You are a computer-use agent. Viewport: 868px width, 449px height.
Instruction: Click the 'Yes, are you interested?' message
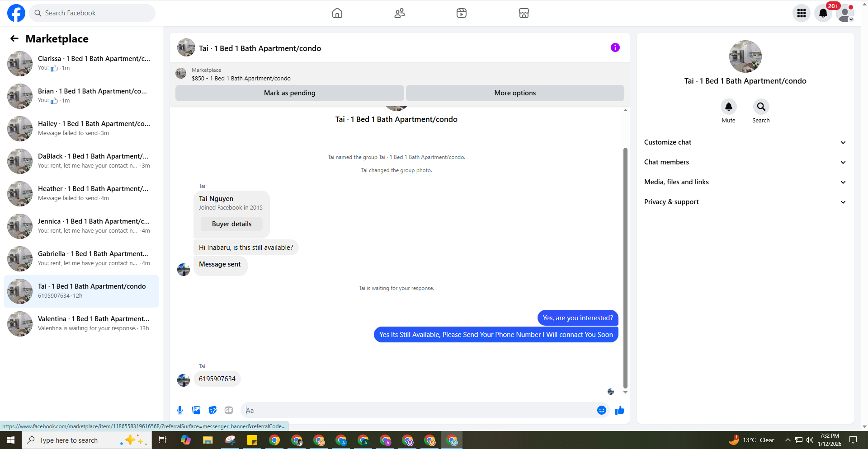point(578,318)
